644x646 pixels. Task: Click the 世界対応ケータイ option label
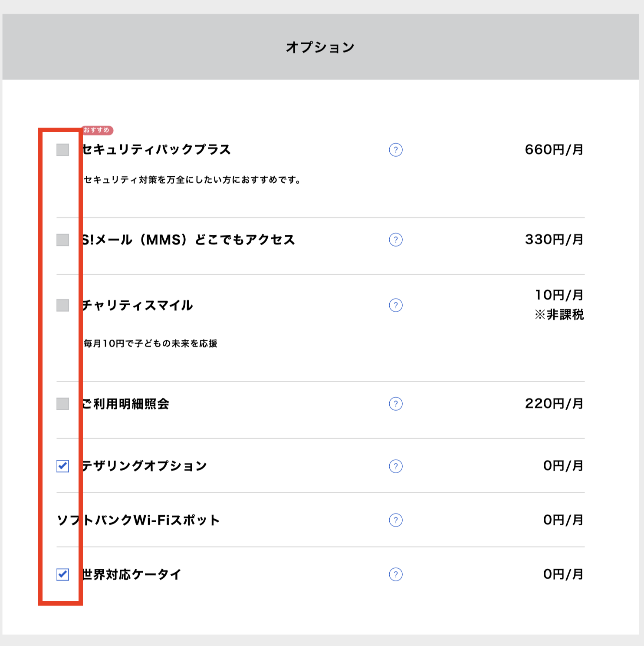(x=132, y=574)
